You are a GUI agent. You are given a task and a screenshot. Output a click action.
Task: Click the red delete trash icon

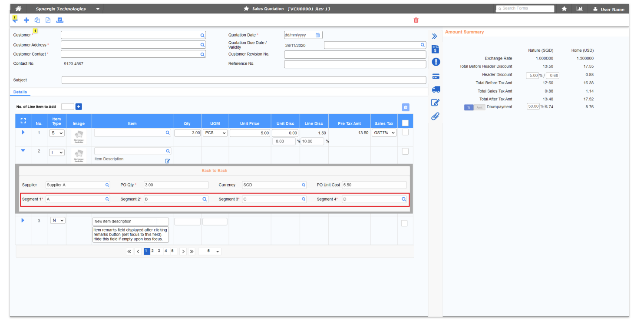[416, 20]
